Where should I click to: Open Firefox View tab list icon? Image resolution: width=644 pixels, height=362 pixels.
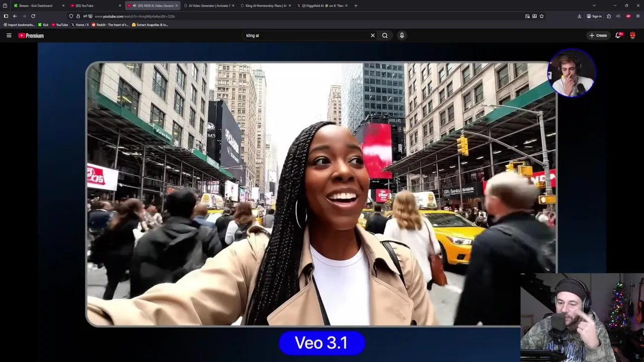[x=5, y=6]
